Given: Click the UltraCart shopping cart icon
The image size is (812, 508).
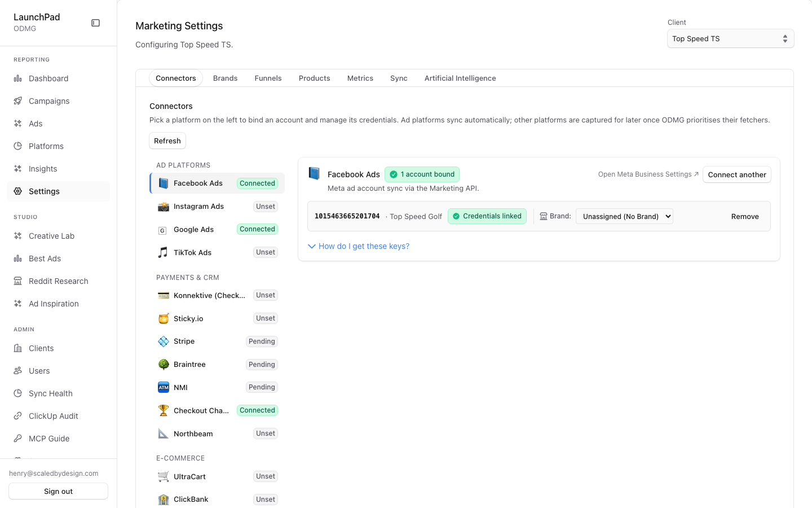Looking at the screenshot, I should click(164, 476).
